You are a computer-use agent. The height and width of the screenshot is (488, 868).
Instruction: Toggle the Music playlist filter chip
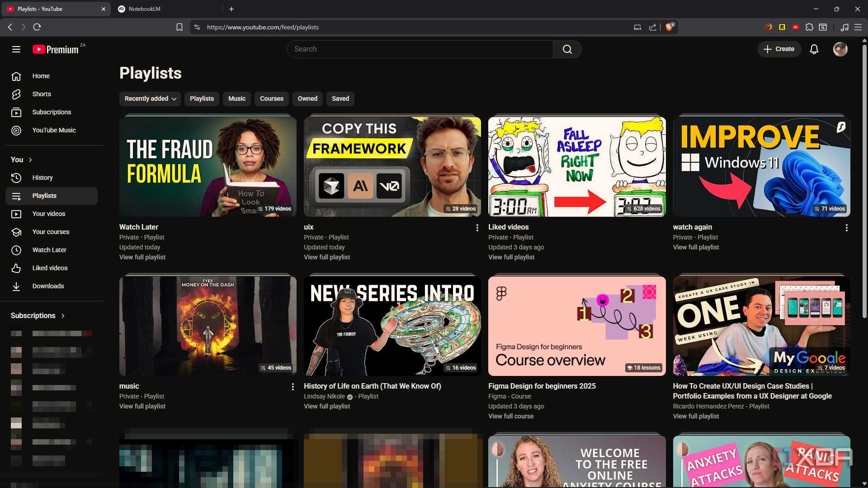pyautogui.click(x=236, y=99)
